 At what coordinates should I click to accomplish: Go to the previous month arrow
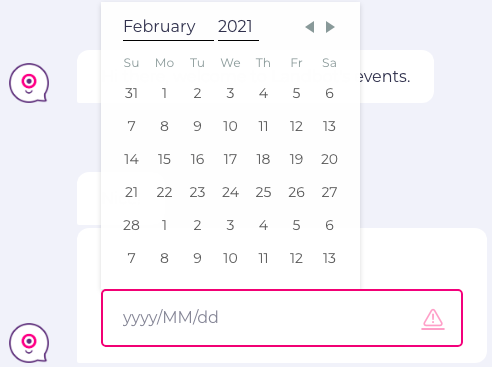coord(310,27)
